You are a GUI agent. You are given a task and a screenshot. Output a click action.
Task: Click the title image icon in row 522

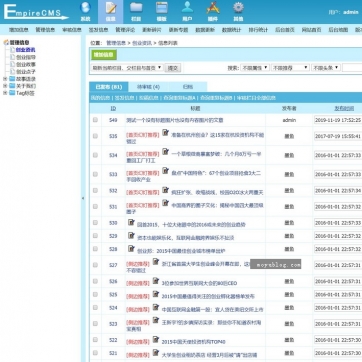point(156,339)
